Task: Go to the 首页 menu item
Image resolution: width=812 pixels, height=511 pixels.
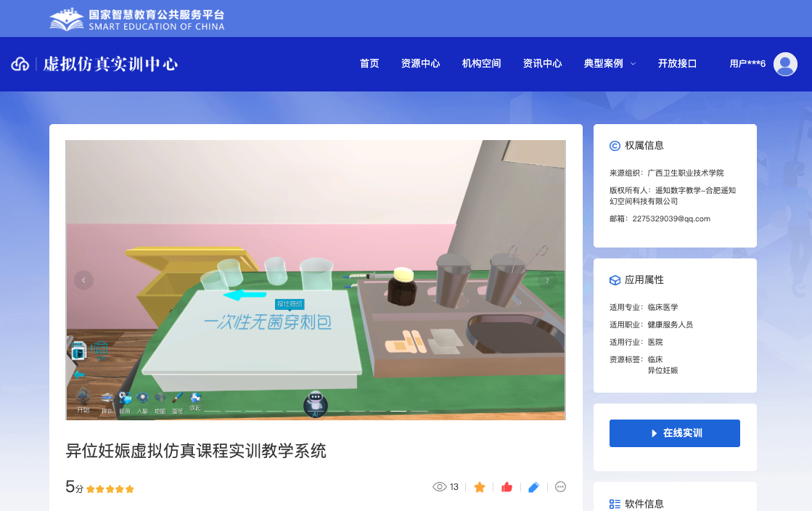Action: (x=369, y=64)
